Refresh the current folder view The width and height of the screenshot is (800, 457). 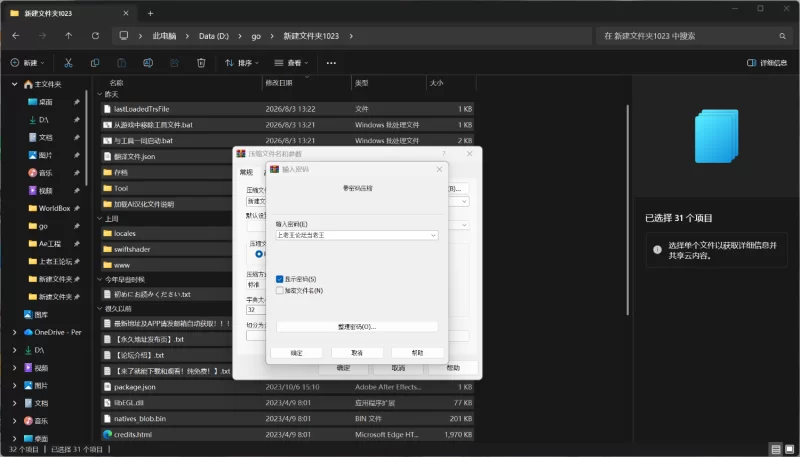point(95,36)
